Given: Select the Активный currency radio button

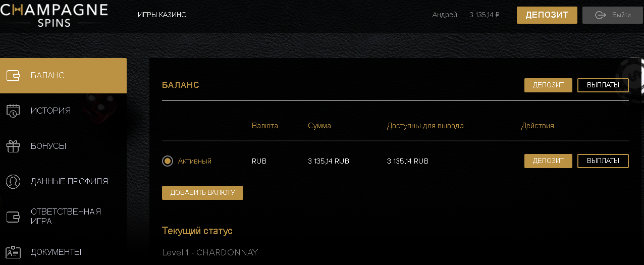Looking at the screenshot, I should pyautogui.click(x=168, y=161).
